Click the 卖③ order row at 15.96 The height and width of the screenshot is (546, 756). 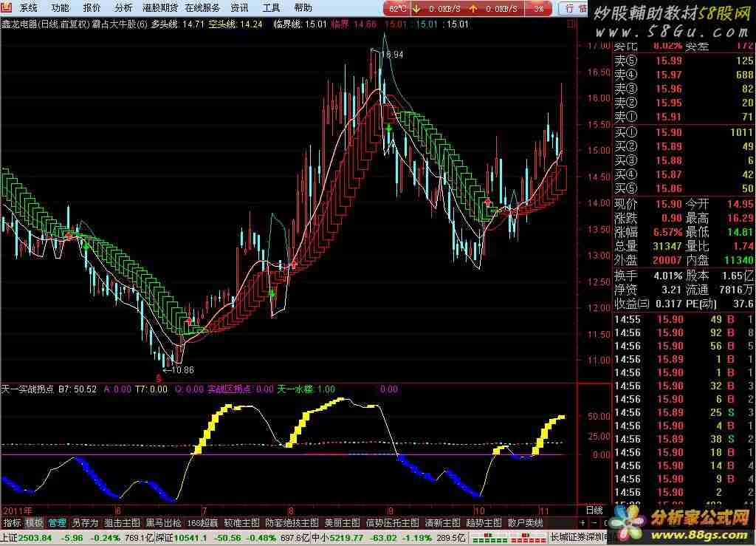point(684,89)
